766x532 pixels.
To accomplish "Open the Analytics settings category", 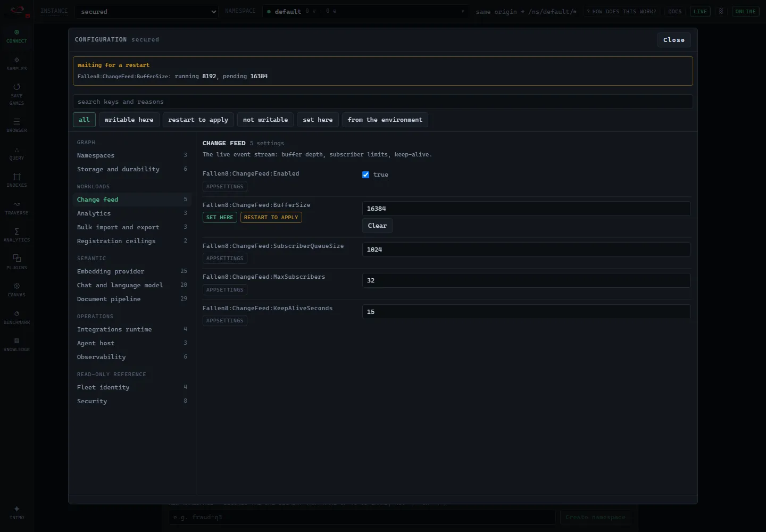I will coord(132,213).
